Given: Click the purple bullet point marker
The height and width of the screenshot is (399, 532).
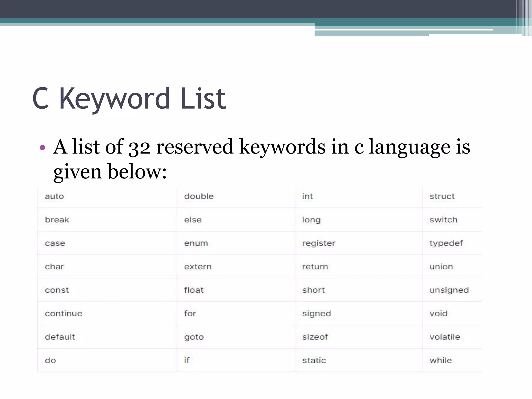Looking at the screenshot, I should pyautogui.click(x=42, y=148).
